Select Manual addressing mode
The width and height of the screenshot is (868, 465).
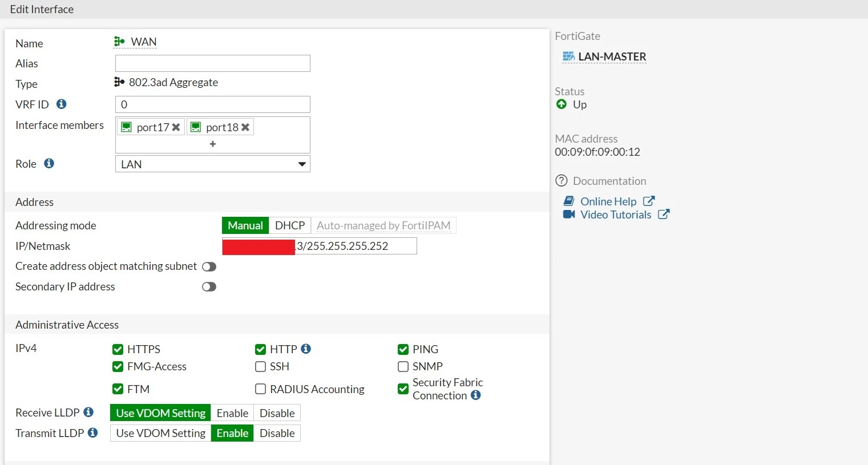coord(245,225)
